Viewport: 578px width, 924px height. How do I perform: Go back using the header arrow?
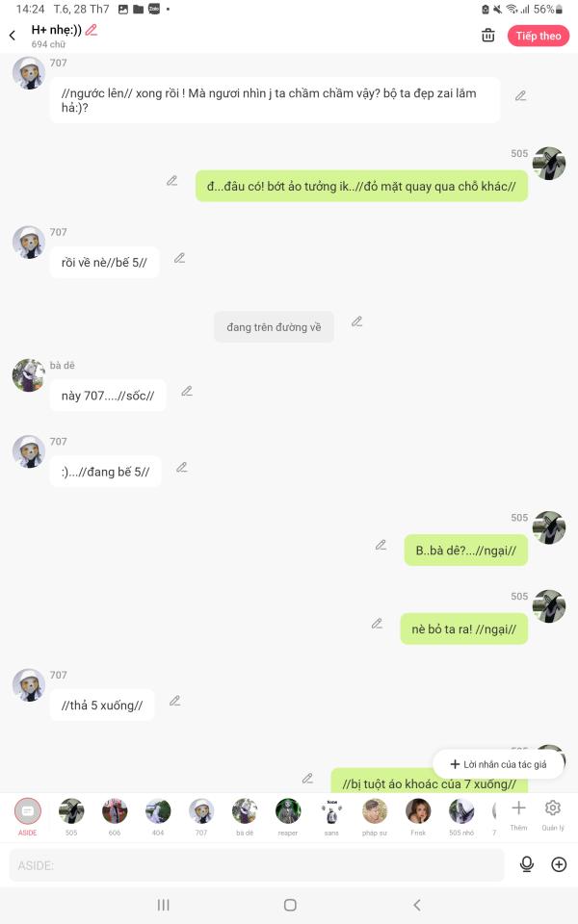[13, 36]
